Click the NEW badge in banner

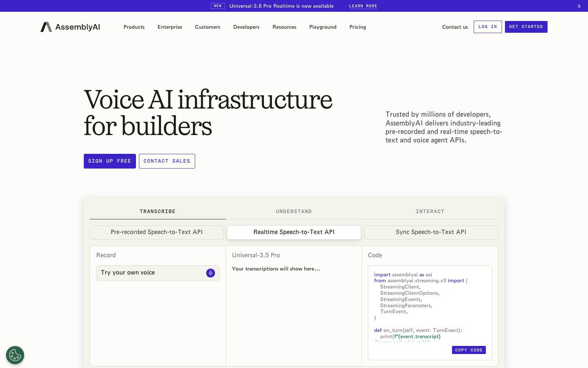point(218,6)
